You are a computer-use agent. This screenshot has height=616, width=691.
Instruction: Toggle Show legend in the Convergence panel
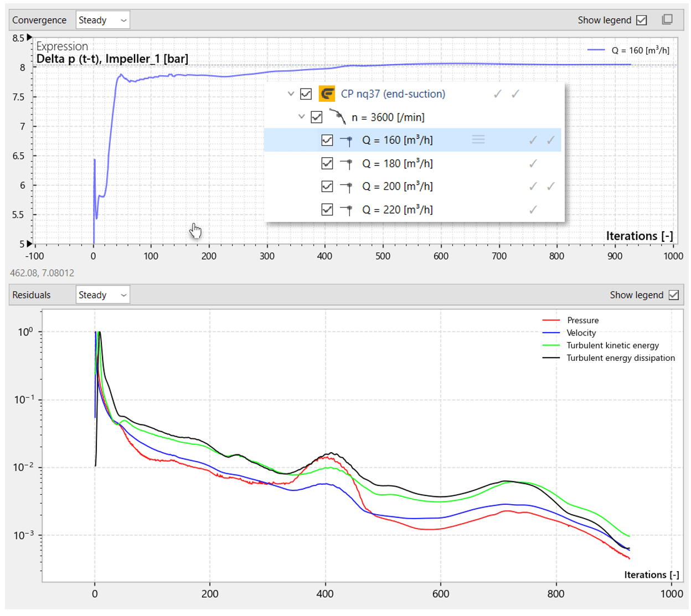(x=642, y=20)
